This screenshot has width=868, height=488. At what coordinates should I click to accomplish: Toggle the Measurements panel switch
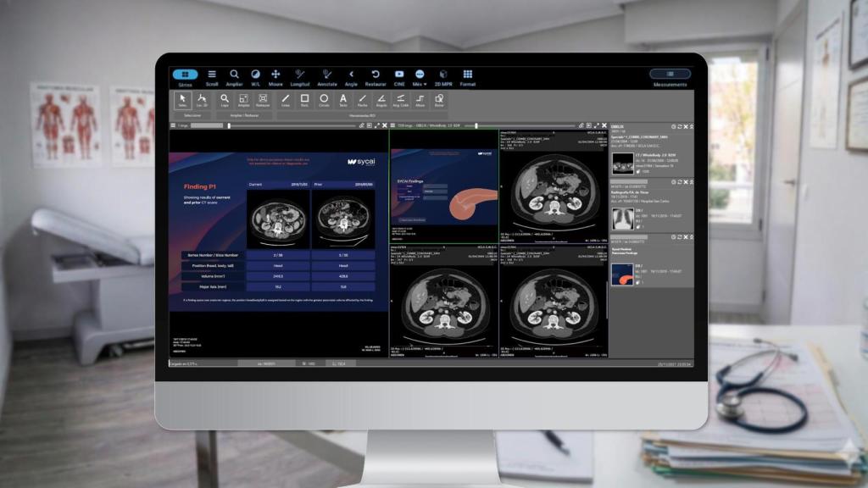click(x=670, y=74)
